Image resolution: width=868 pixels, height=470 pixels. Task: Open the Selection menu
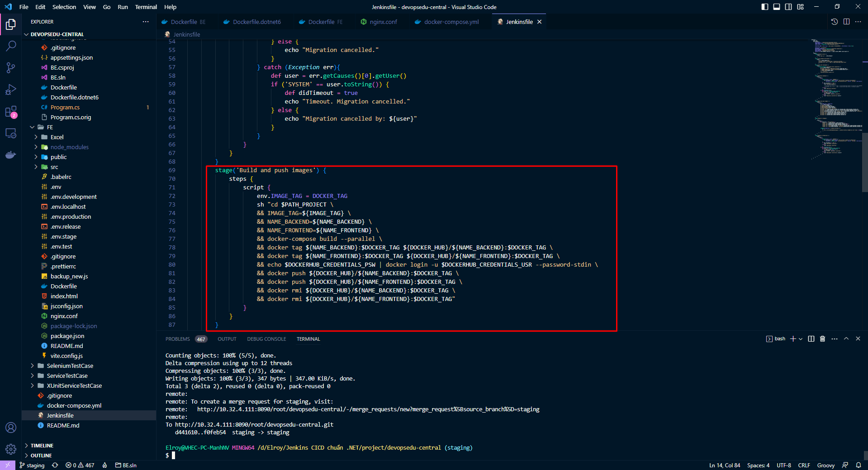[64, 7]
